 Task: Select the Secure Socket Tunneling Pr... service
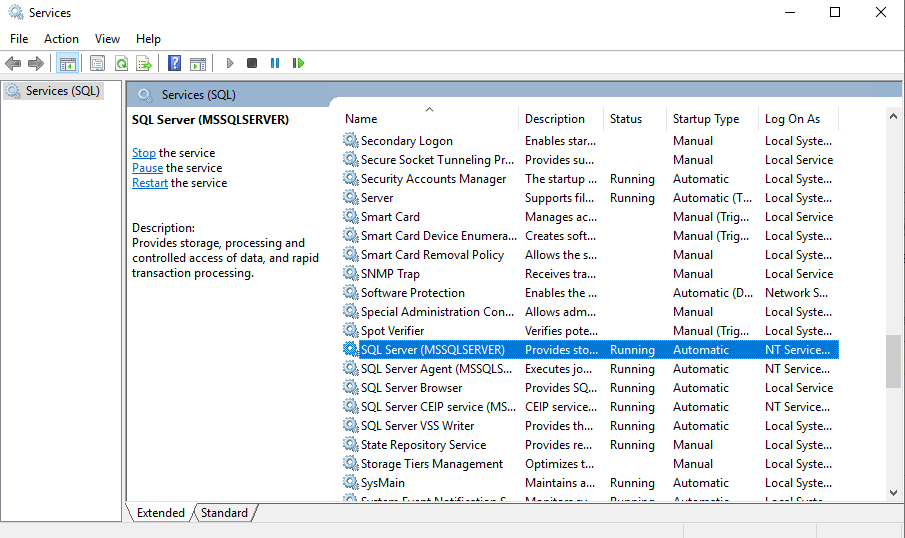pyautogui.click(x=437, y=159)
